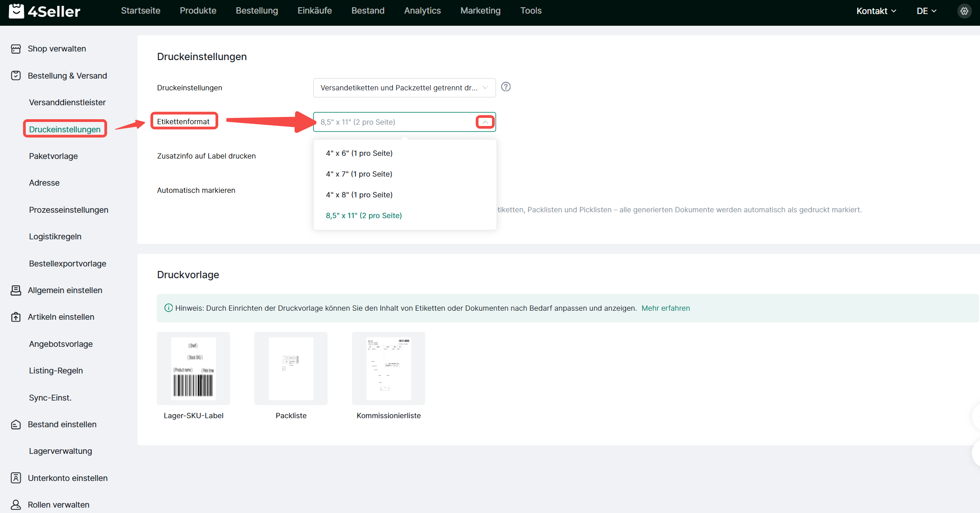Open the settings gear in top bar
Screen dimensions: 980x513
(964, 11)
